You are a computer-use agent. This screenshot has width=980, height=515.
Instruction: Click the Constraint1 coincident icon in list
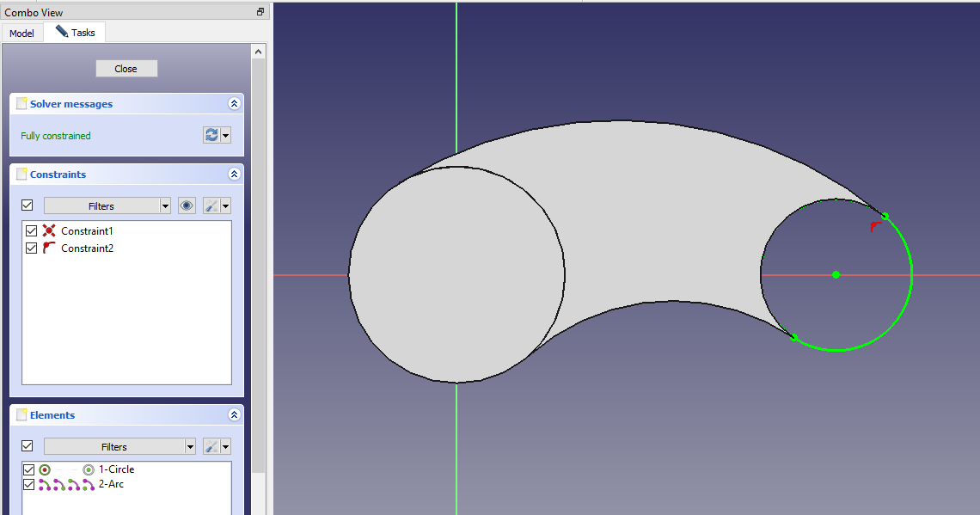pos(49,231)
